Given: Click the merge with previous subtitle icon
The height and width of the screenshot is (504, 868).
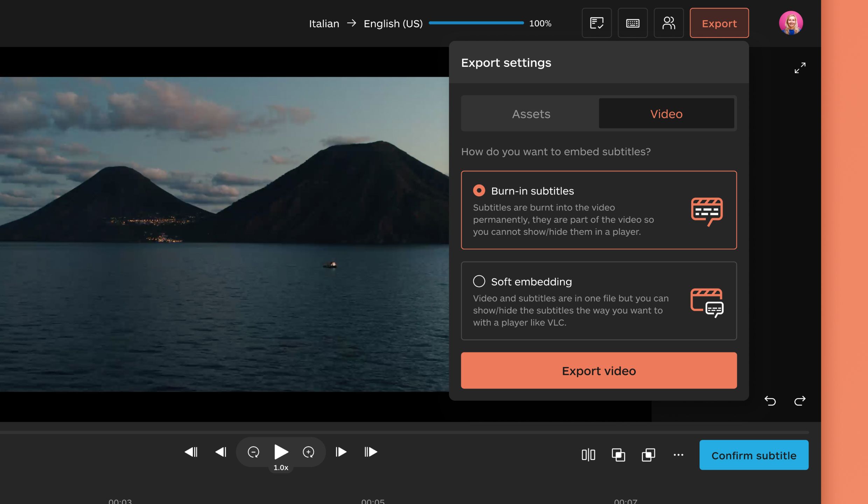Looking at the screenshot, I should tap(618, 455).
